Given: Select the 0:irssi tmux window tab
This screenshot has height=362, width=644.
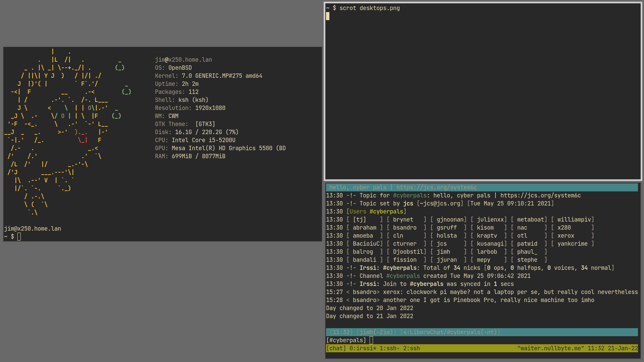Looking at the screenshot, I should tap(363, 348).
